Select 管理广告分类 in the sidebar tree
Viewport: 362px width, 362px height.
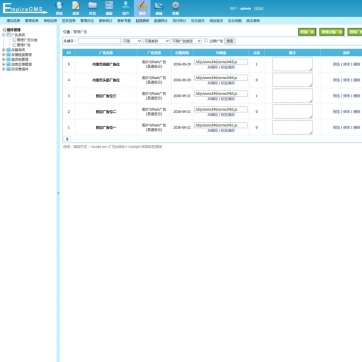27,40
